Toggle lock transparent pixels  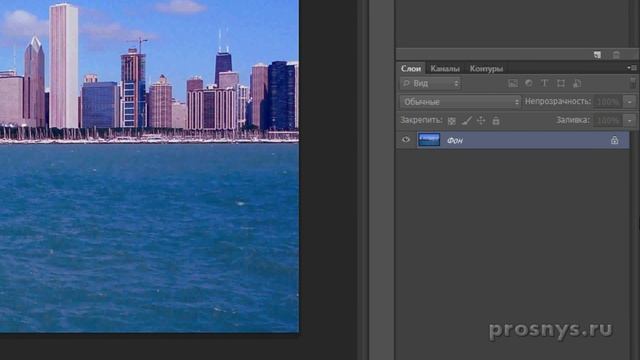click(451, 121)
